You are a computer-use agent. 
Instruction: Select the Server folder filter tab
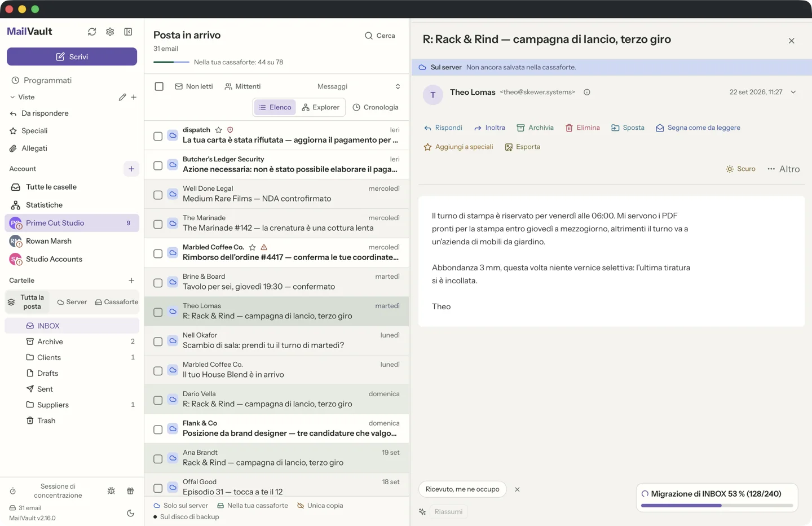click(x=72, y=302)
